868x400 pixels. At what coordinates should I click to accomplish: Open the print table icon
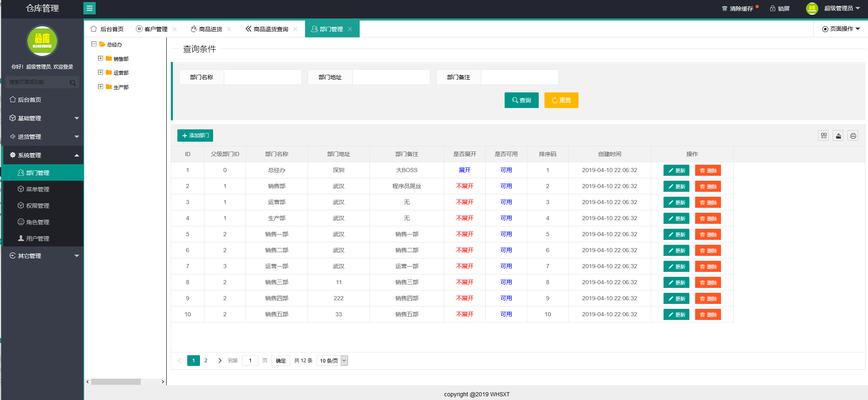[853, 136]
